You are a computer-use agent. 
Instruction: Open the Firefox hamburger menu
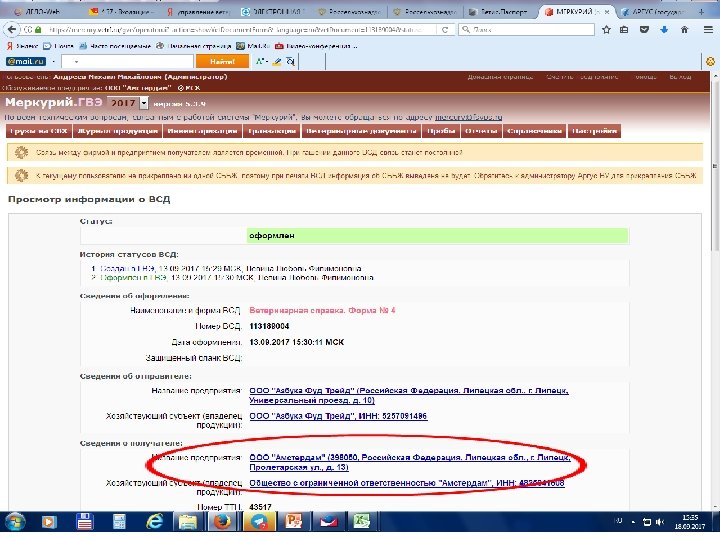(708, 29)
